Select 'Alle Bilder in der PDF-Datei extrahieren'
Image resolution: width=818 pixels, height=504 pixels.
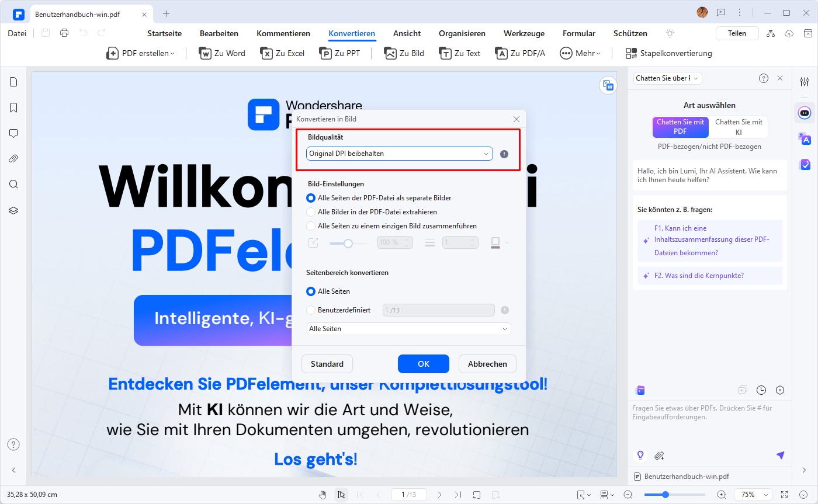click(x=372, y=212)
